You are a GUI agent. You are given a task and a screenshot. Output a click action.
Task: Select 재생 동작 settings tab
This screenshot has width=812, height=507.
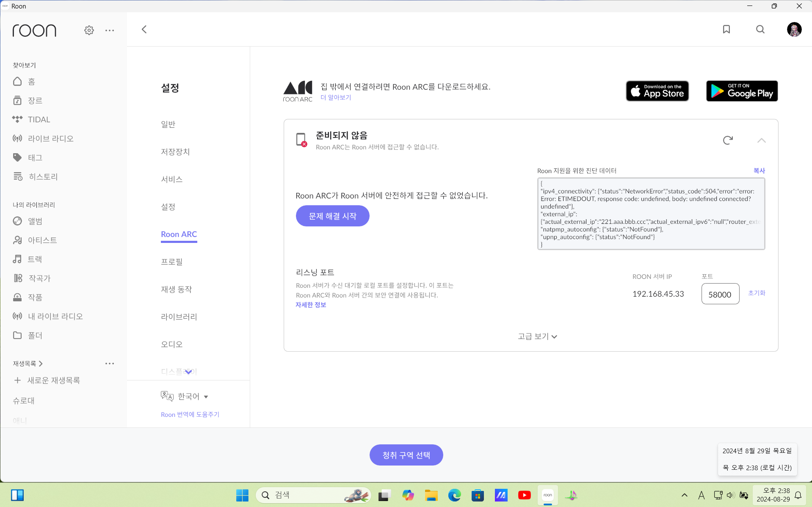[176, 289]
